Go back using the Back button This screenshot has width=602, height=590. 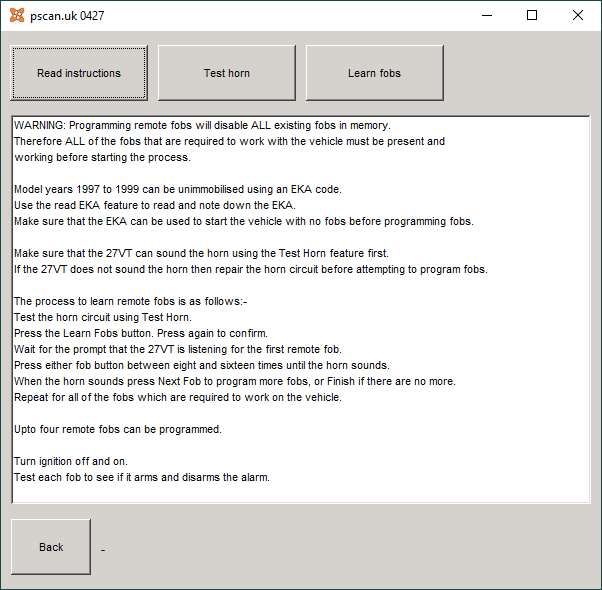tap(51, 547)
